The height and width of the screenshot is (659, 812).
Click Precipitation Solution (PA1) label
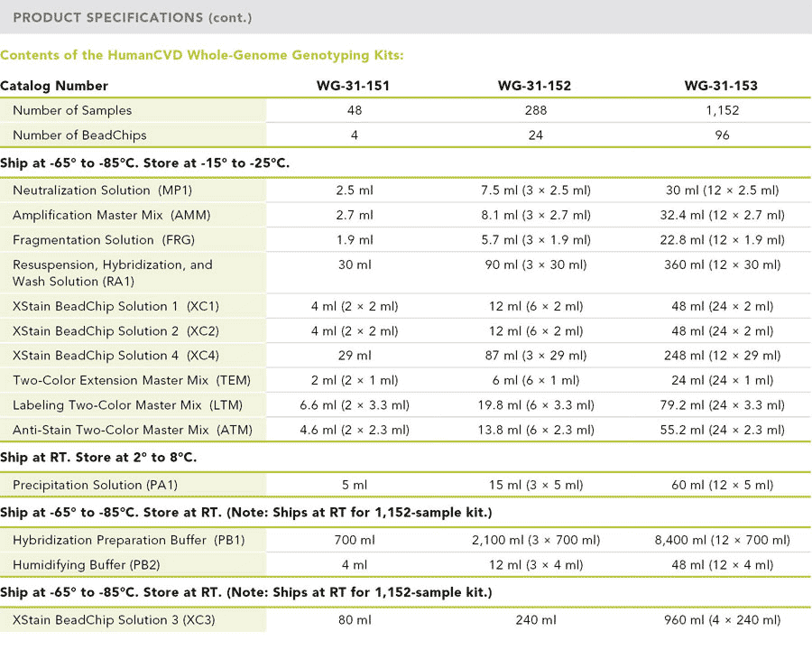[95, 485]
